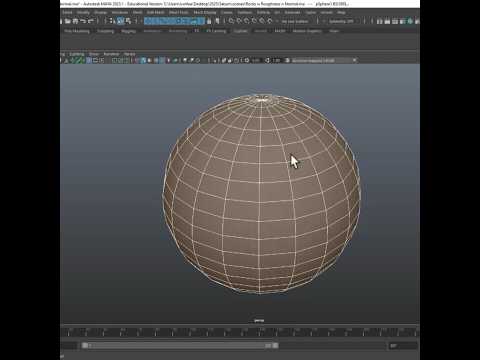480x360 pixels.
Task: Switch to the Sculpting shelf tab
Action: tap(106, 31)
